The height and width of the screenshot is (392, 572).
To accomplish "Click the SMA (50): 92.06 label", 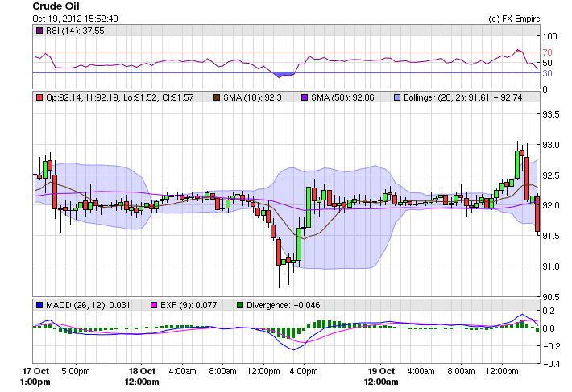I will pos(342,97).
